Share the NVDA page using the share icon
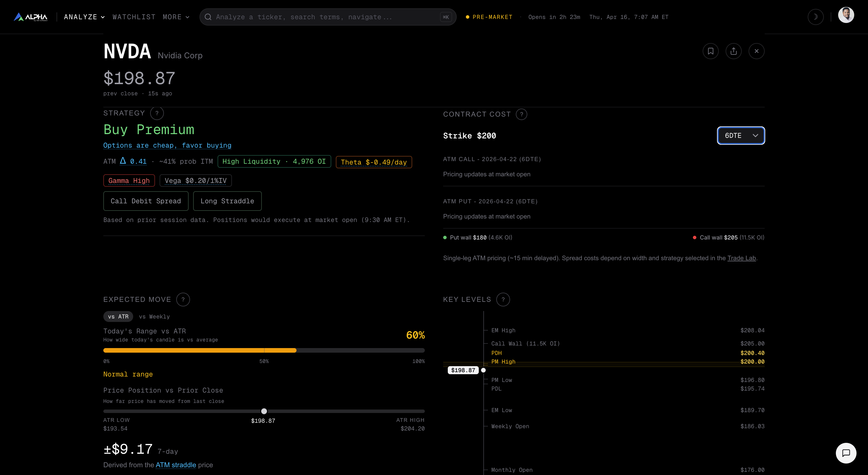The image size is (868, 475). click(734, 51)
